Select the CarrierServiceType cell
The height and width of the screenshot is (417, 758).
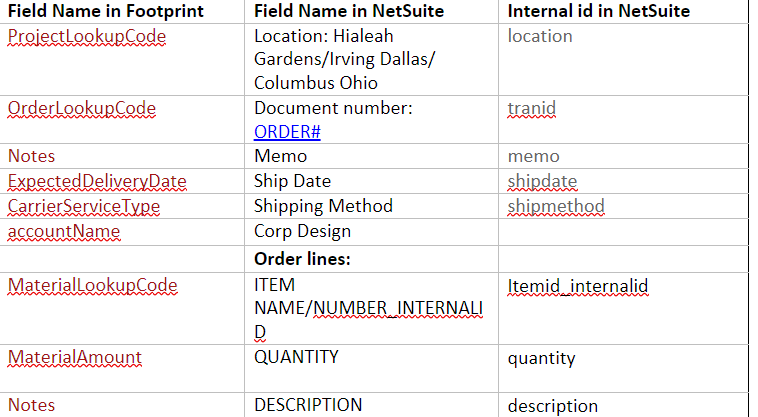(x=84, y=206)
